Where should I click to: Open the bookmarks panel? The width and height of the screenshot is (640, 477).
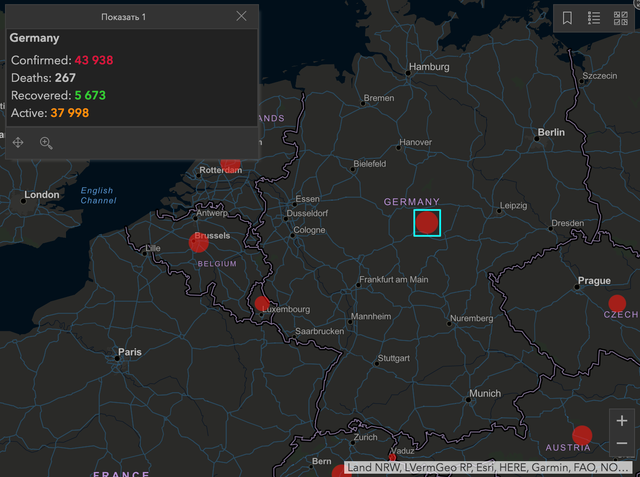click(x=567, y=18)
